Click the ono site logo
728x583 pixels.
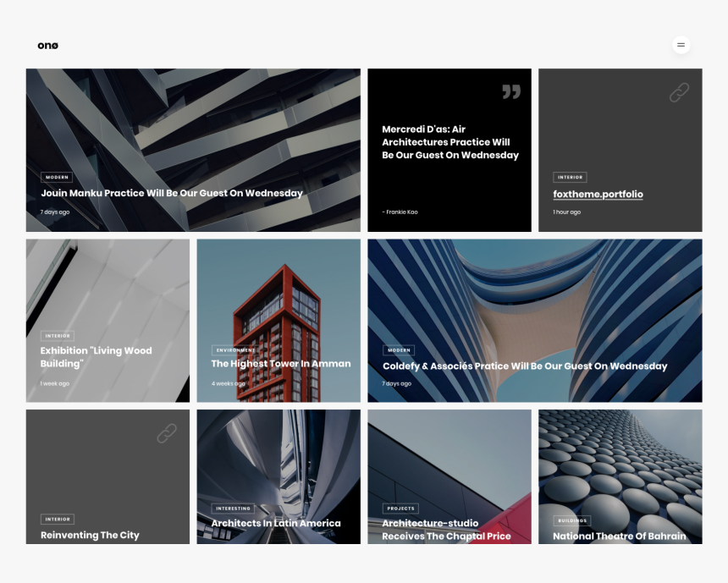pyautogui.click(x=47, y=46)
